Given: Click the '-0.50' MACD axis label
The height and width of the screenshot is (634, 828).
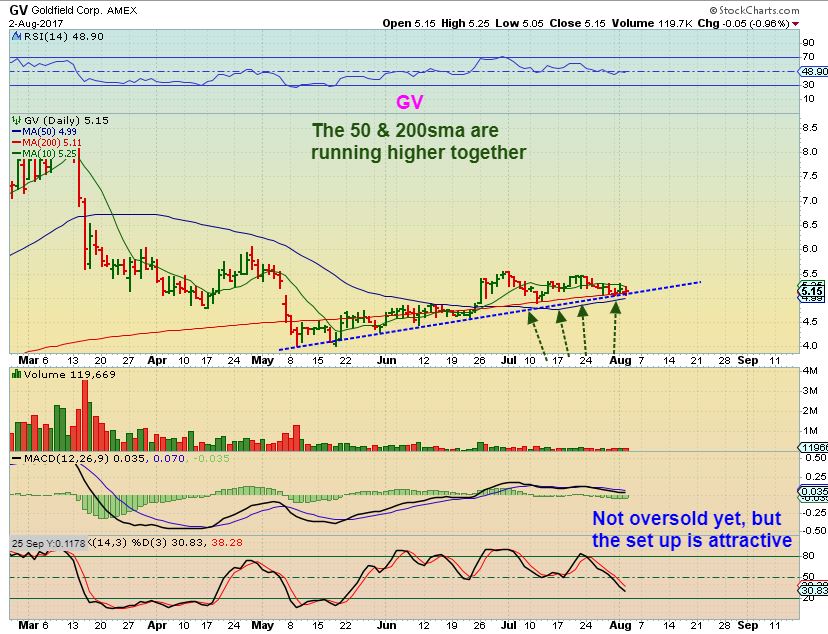Looking at the screenshot, I should 814,531.
